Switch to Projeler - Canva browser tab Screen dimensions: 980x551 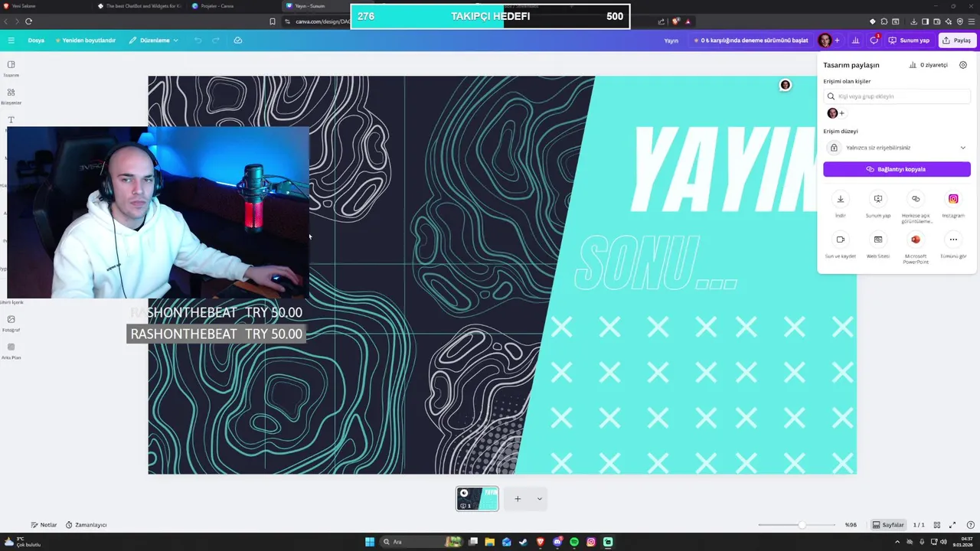234,6
